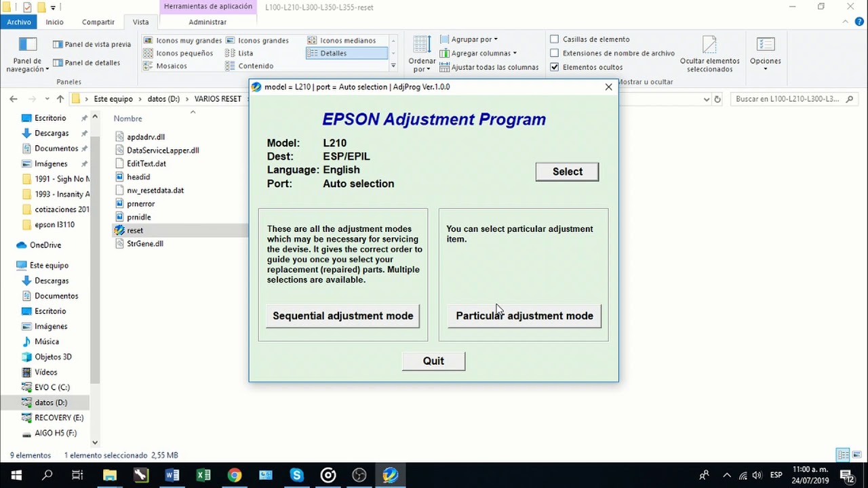The image size is (868, 488).
Task: Refresh the Explorer folder view
Action: [717, 99]
